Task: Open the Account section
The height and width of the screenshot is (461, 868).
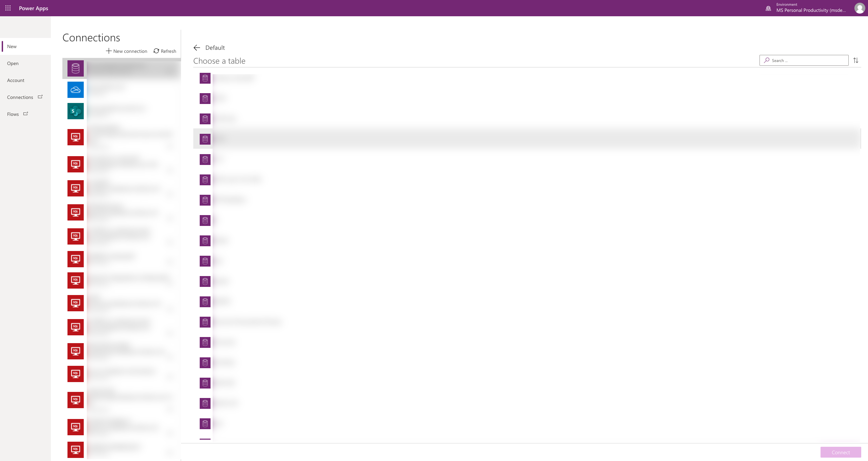Action: [x=16, y=80]
